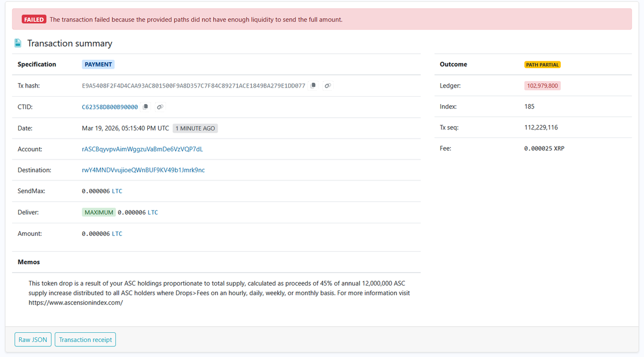Click the MAXIMUM tag in Deliver row

coord(99,213)
